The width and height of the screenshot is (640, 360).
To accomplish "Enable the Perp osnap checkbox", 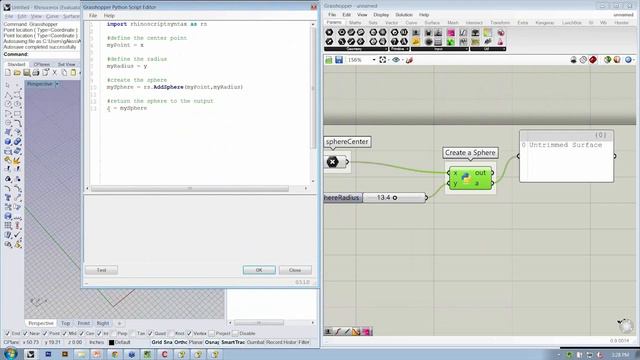I will pyautogui.click(x=113, y=333).
